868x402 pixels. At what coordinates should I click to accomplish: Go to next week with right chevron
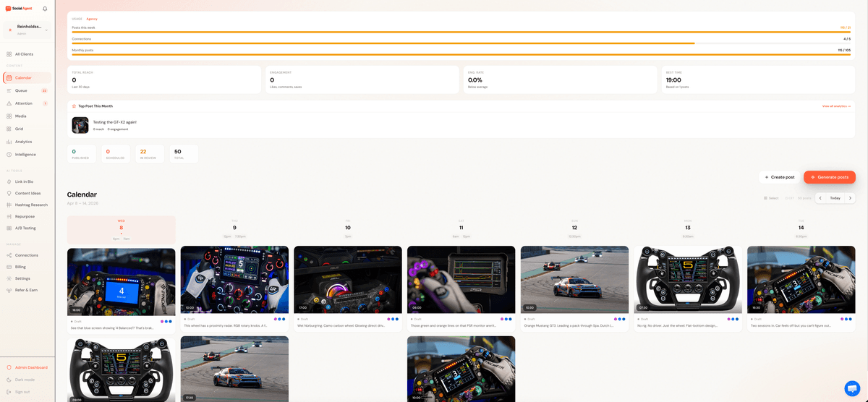[x=851, y=198]
